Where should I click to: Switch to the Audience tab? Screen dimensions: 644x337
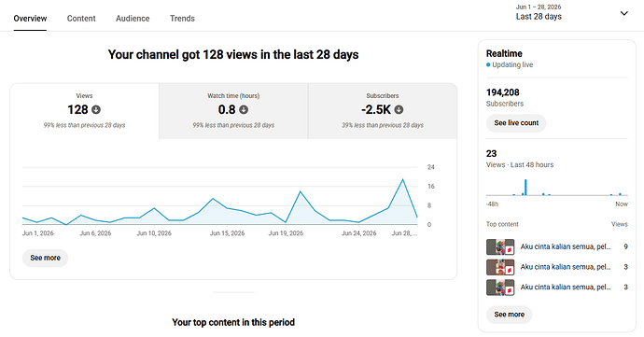point(133,19)
